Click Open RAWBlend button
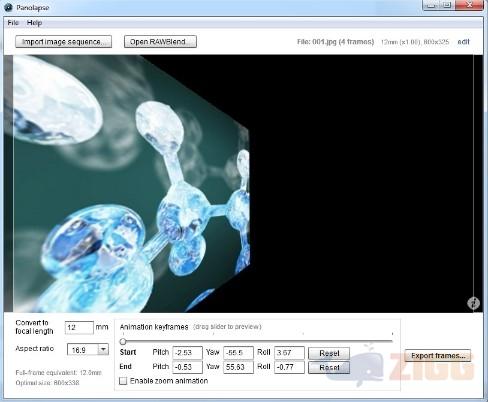The height and width of the screenshot is (402, 488). pos(160,42)
